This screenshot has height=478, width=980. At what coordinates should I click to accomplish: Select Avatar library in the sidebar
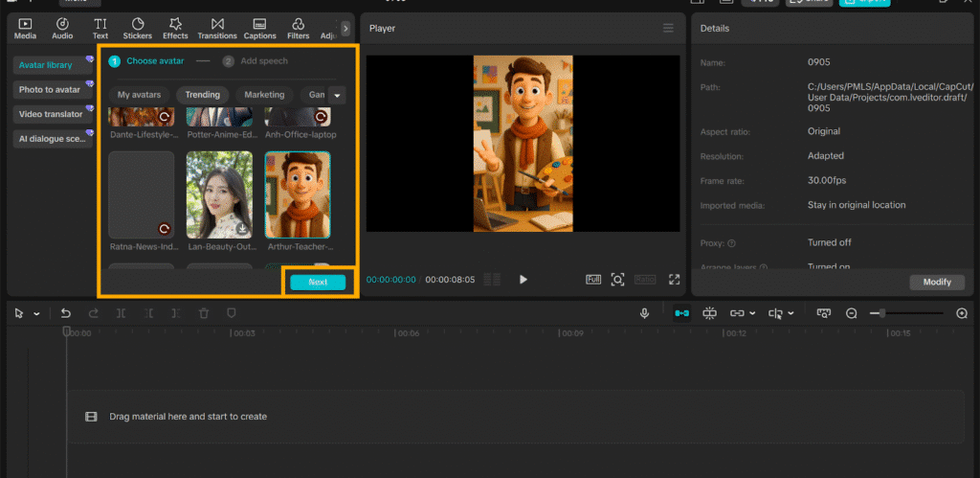[x=53, y=65]
